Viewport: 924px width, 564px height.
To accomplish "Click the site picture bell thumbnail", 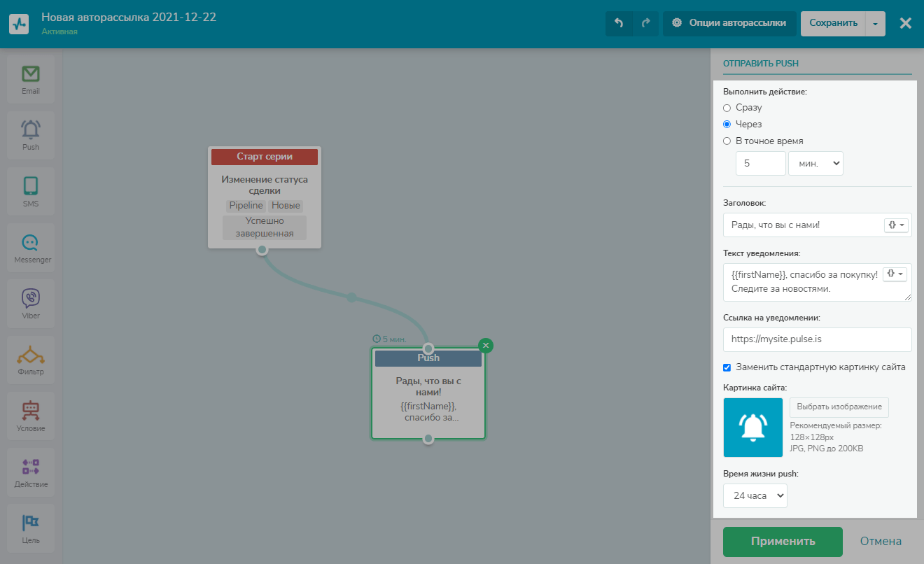I will click(x=753, y=427).
